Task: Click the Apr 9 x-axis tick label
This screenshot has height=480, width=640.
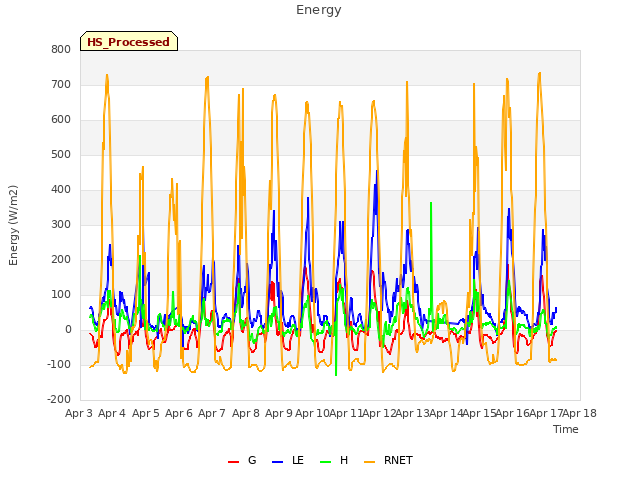Action: (x=279, y=413)
